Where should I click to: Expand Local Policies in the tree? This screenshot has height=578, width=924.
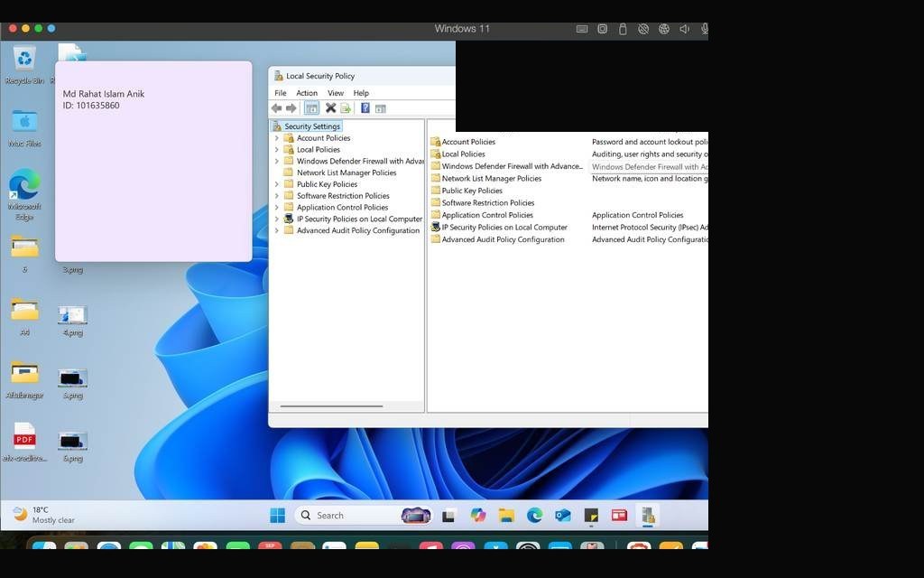(x=277, y=150)
